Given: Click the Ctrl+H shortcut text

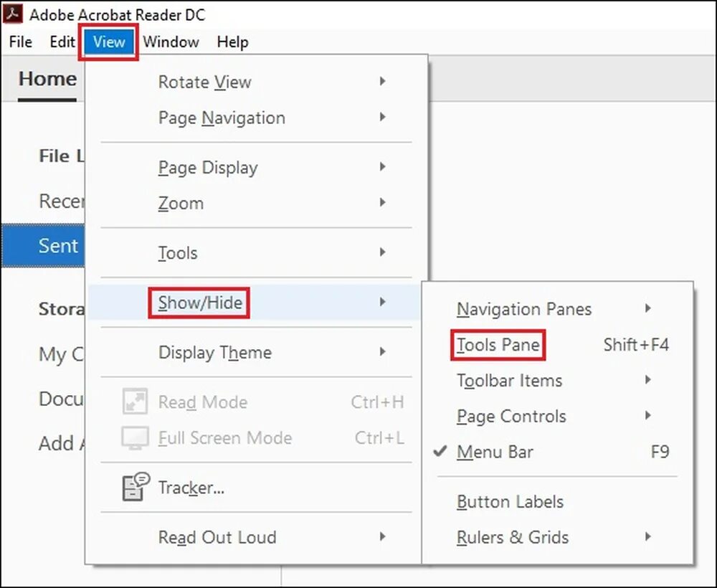Looking at the screenshot, I should coord(377,402).
